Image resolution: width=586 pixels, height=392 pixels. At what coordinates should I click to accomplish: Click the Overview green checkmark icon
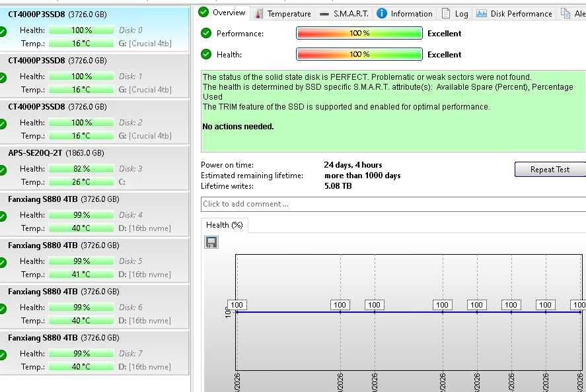pyautogui.click(x=203, y=13)
